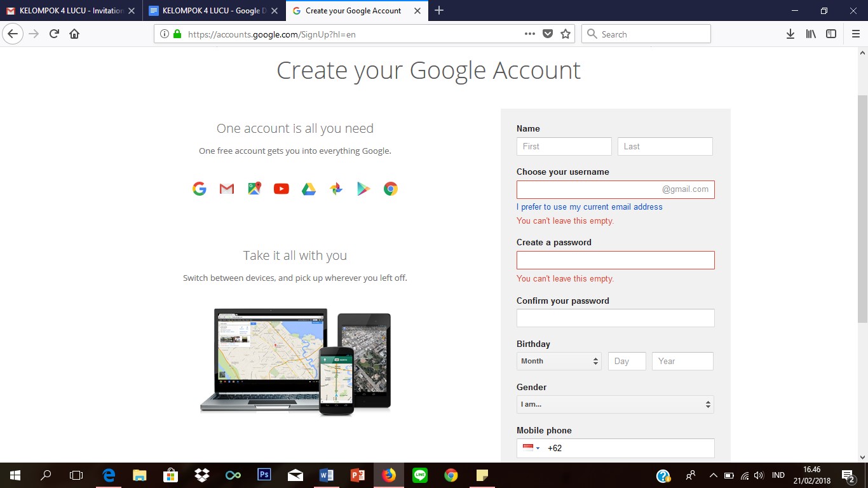The height and width of the screenshot is (488, 868).
Task: Focus the Confirm your password field
Action: [x=615, y=318]
